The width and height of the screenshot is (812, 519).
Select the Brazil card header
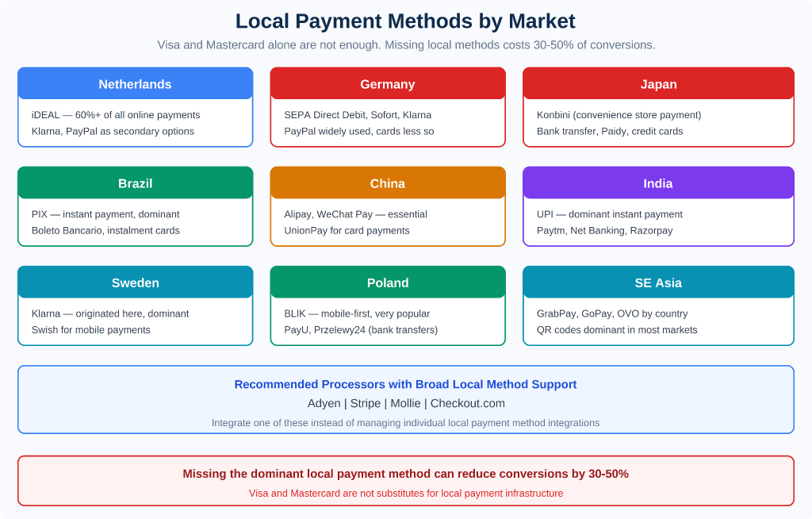135,183
